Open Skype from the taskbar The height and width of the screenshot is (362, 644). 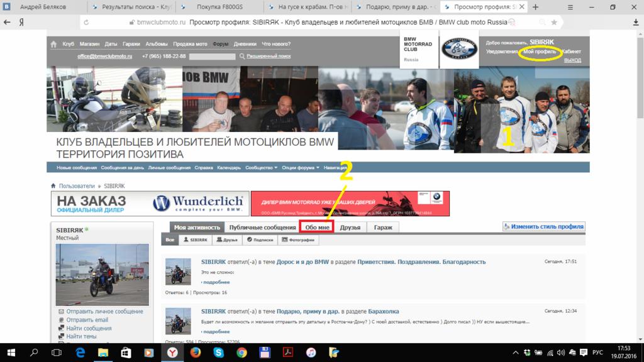click(x=218, y=352)
